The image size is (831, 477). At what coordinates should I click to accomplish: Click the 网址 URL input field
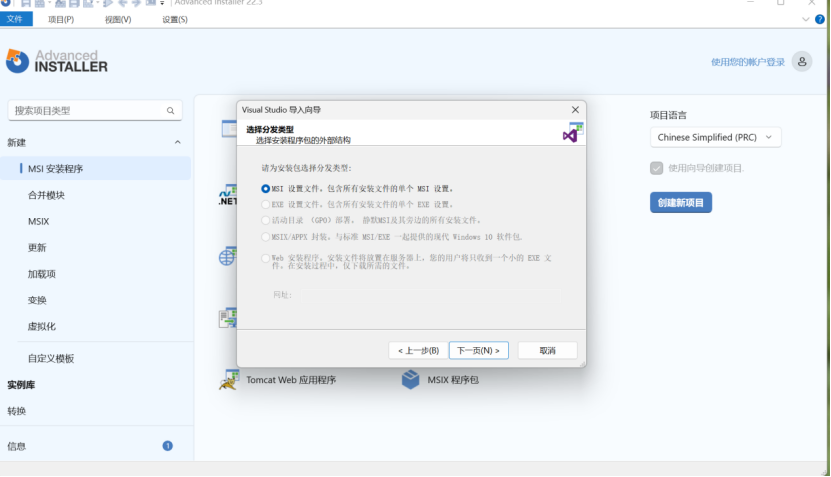[431, 295]
